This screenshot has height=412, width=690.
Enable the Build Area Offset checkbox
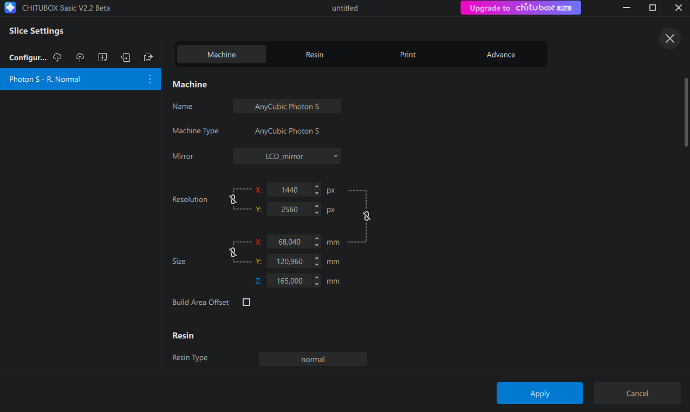[x=246, y=302]
